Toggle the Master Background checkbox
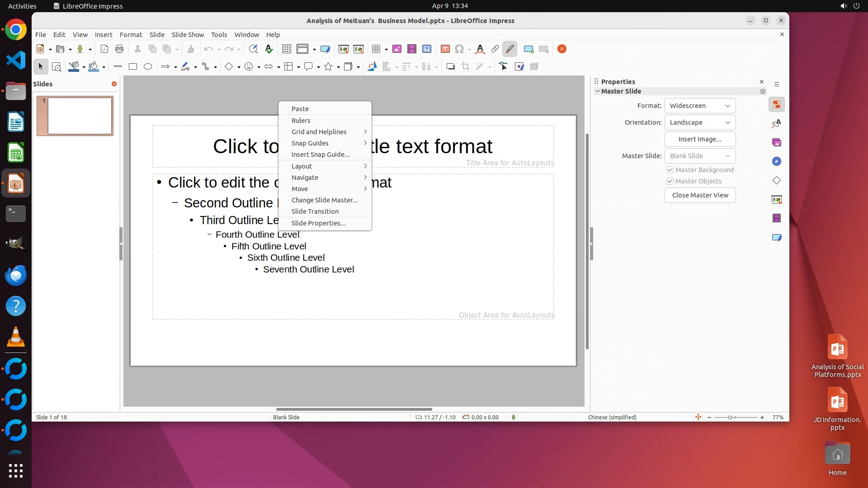Image resolution: width=868 pixels, height=488 pixels. [x=670, y=170]
